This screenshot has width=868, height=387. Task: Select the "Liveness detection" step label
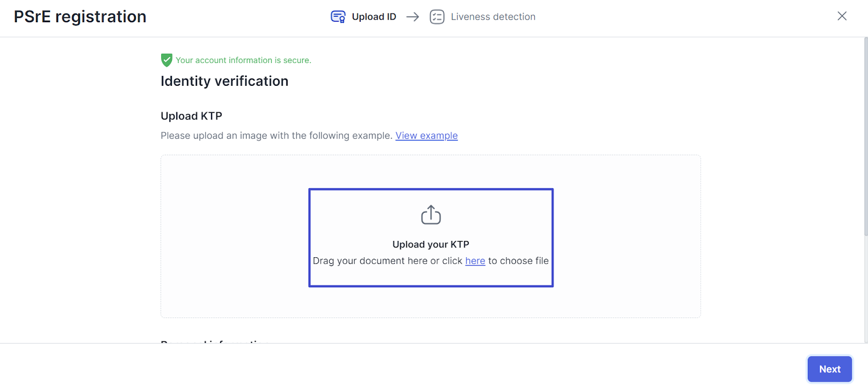pyautogui.click(x=493, y=17)
